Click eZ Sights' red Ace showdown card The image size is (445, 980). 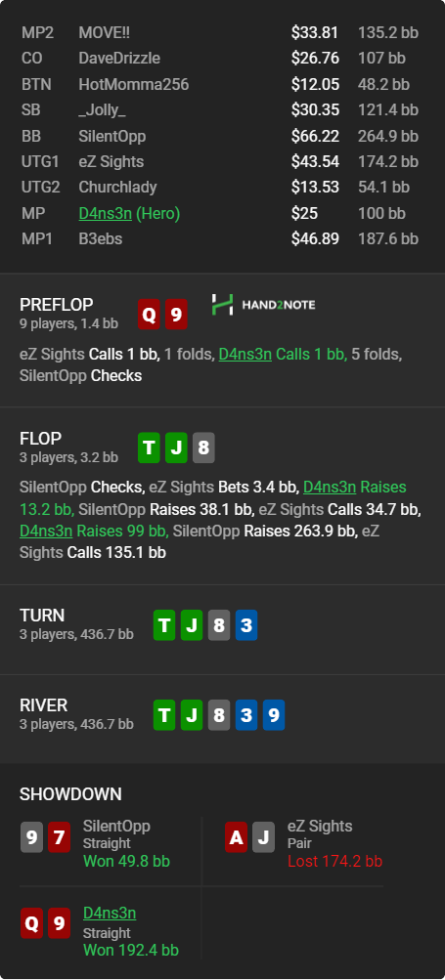(236, 837)
